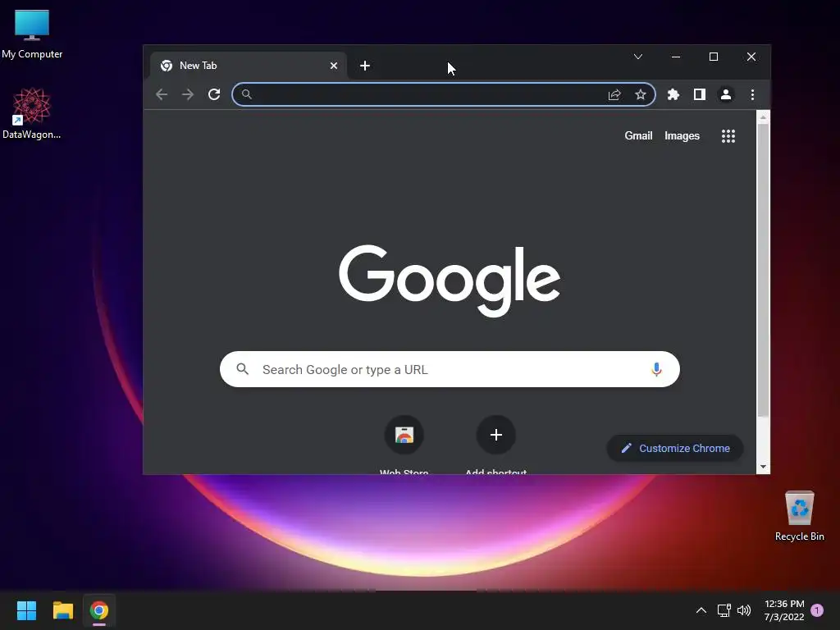840x630 pixels.
Task: Click the page scrollbar up arrow
Action: click(763, 116)
